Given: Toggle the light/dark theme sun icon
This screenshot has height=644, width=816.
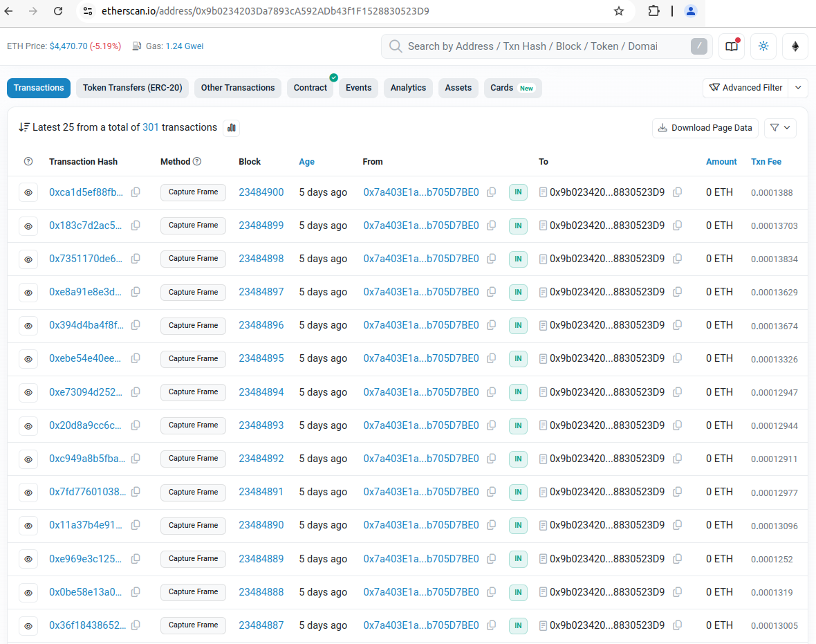Looking at the screenshot, I should [x=763, y=46].
